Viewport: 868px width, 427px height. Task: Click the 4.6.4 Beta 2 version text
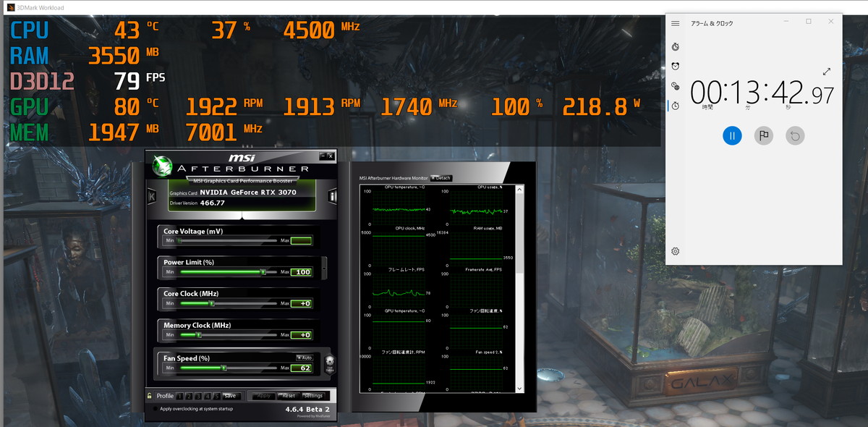[308, 409]
